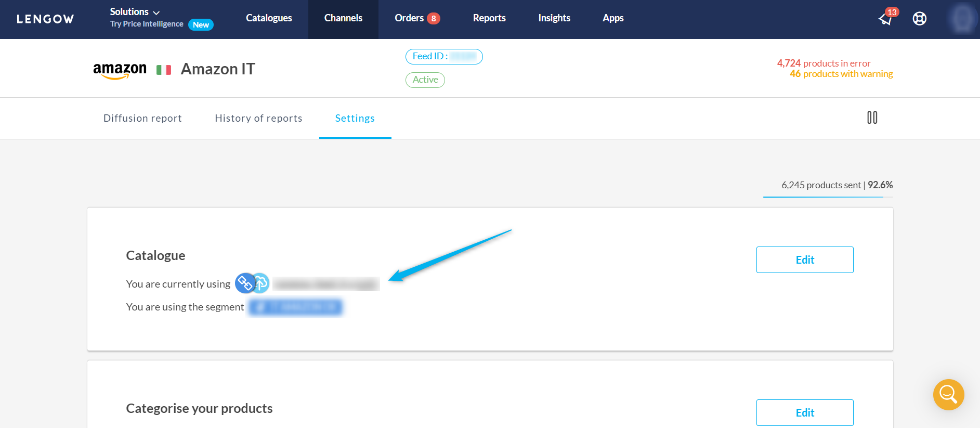Click the 92.6% percentage value
980x428 pixels.
880,185
